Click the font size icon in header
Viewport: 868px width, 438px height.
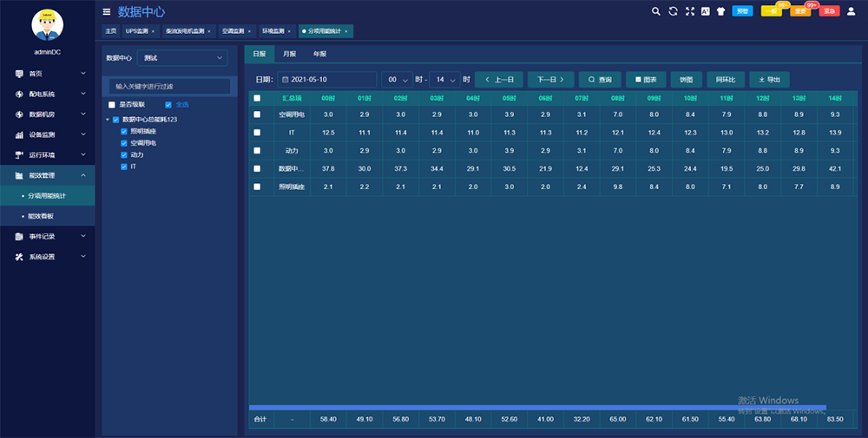[x=705, y=11]
